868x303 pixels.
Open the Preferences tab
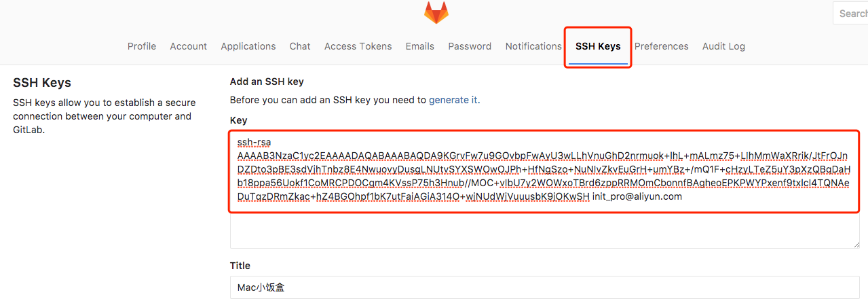(x=662, y=46)
